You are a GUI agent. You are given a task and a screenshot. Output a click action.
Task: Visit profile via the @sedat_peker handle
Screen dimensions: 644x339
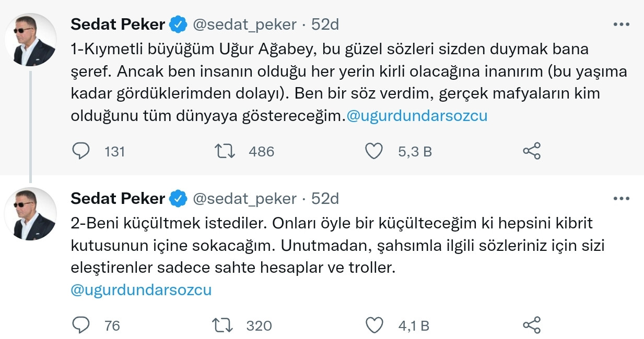[244, 23]
